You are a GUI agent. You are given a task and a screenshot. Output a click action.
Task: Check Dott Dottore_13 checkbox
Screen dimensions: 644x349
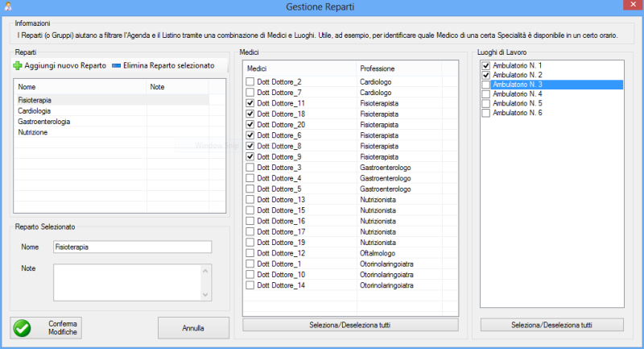[x=250, y=199]
